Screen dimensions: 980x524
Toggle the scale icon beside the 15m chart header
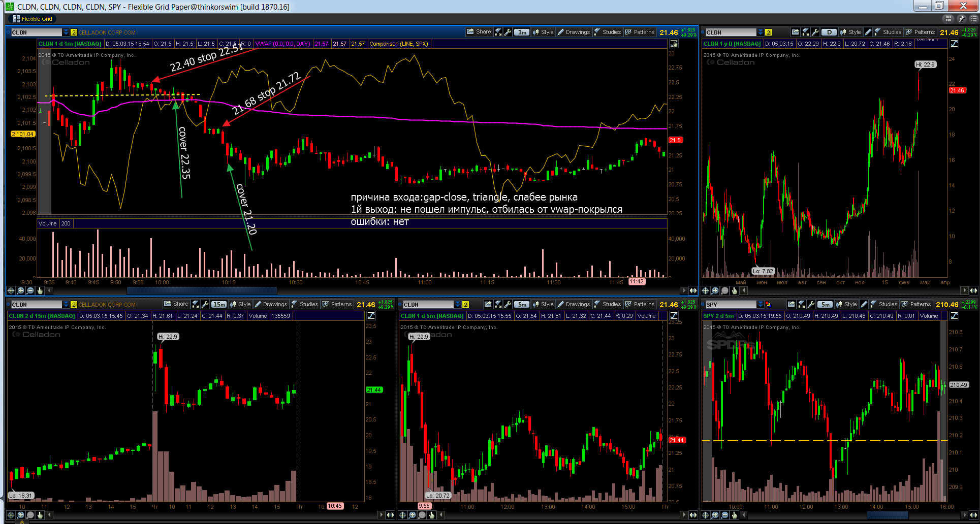(371, 316)
